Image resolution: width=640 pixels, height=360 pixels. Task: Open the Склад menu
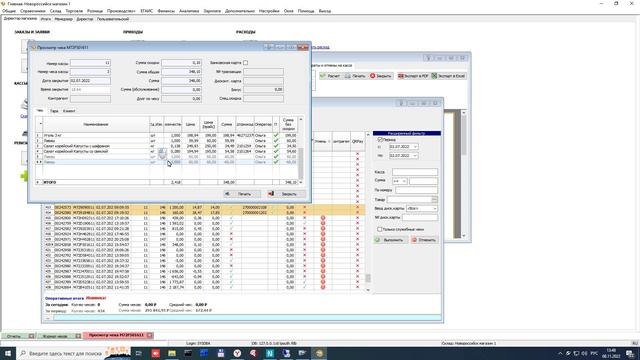tap(56, 11)
